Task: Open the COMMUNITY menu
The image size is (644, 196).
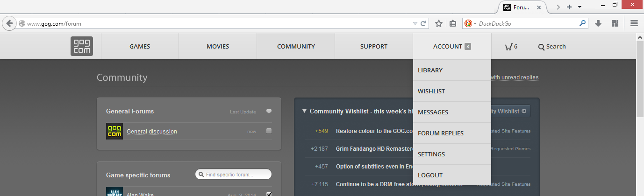Action: pos(296,46)
